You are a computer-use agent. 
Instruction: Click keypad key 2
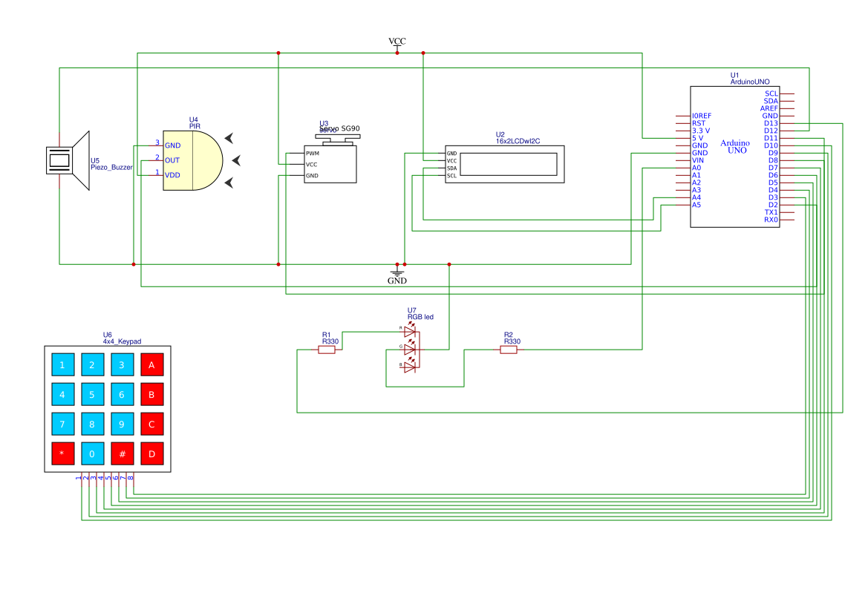pyautogui.click(x=93, y=364)
